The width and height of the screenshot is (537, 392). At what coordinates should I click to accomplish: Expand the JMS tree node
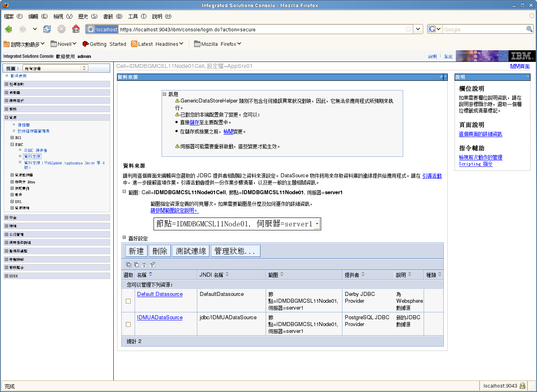coord(12,138)
